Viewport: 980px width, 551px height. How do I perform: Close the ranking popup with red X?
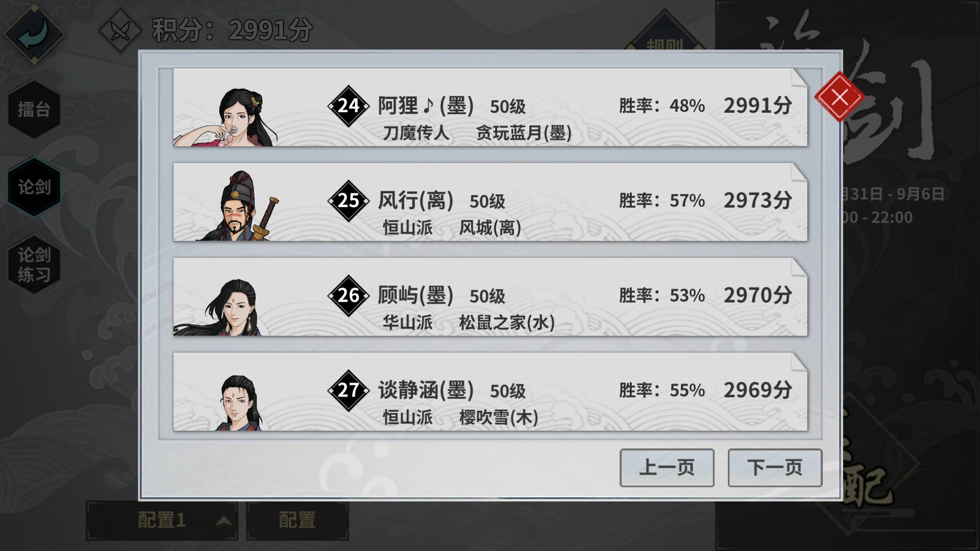coord(839,97)
